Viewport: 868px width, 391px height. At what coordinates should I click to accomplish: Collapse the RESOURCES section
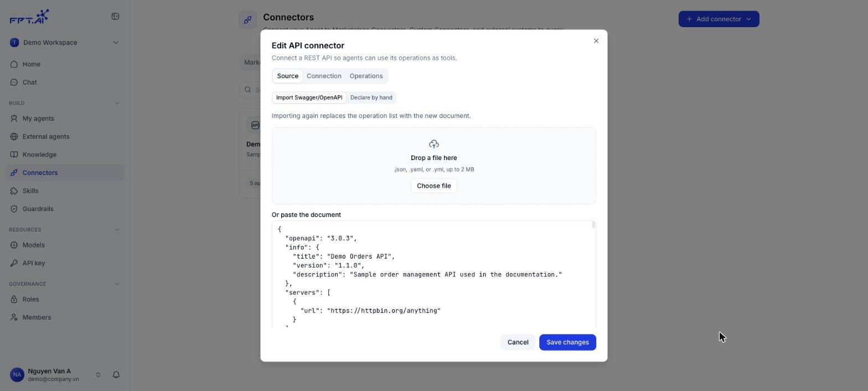[x=117, y=230]
